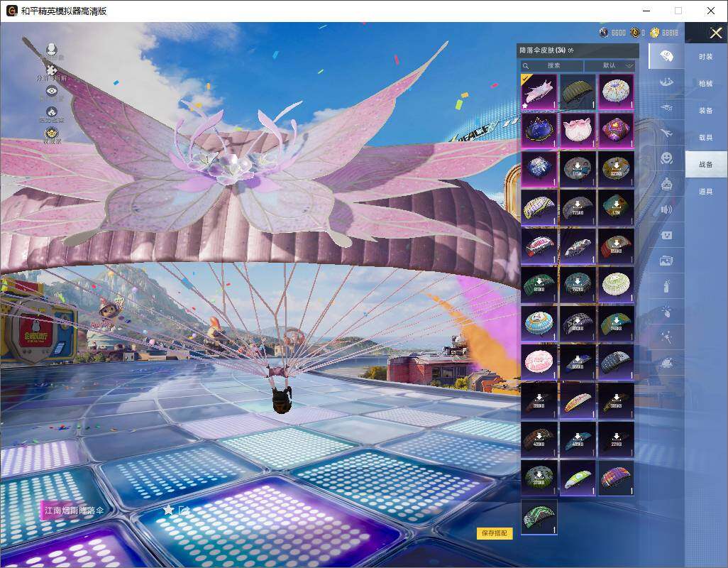The height and width of the screenshot is (568, 728).
Task: Open the photo frame gallery category icon
Action: tap(666, 261)
